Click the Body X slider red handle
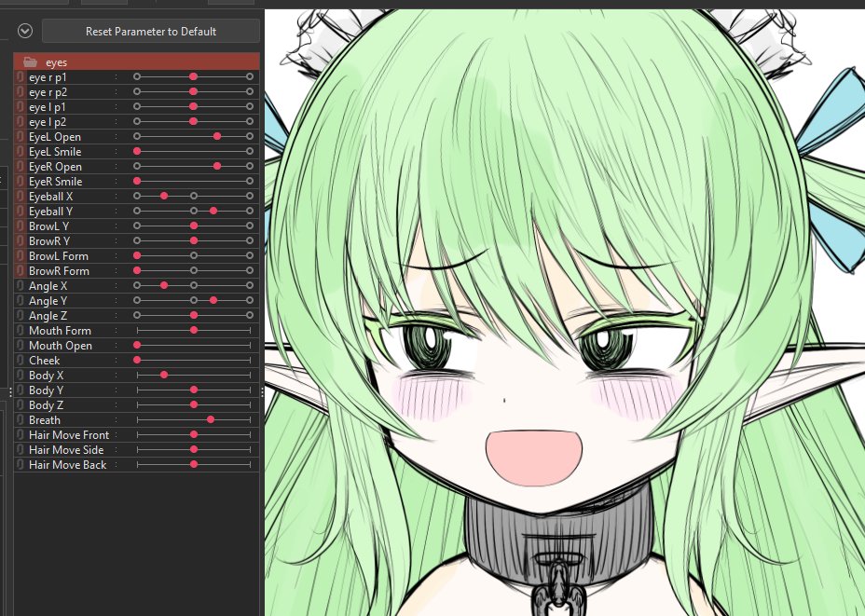 (x=164, y=375)
